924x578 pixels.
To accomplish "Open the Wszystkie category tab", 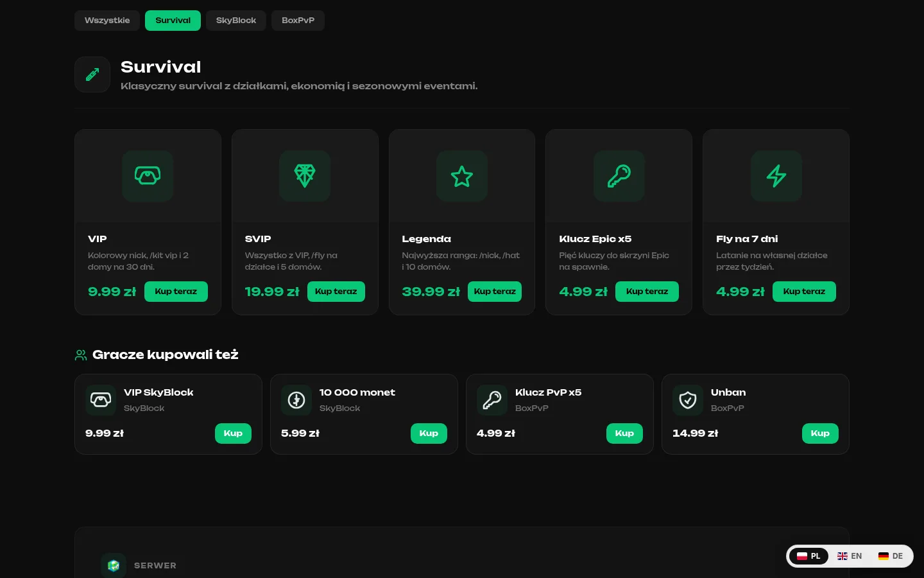I will pos(107,21).
